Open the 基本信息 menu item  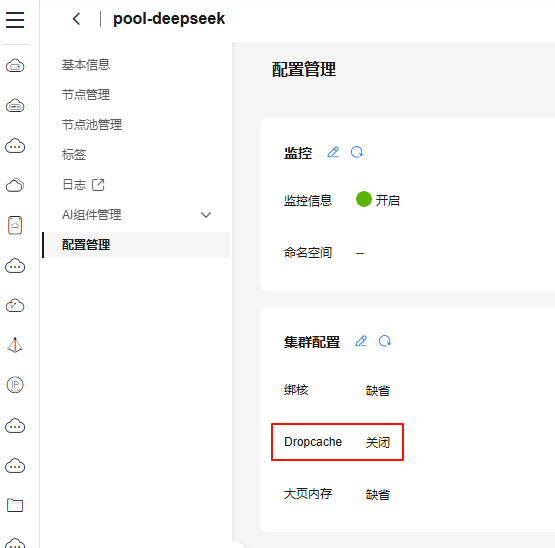pos(86,65)
